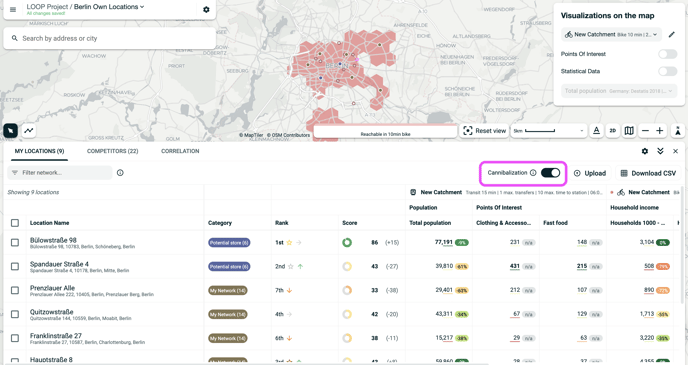This screenshot has height=365, width=688.
Task: Open the Correlation tab
Action: coord(180,151)
